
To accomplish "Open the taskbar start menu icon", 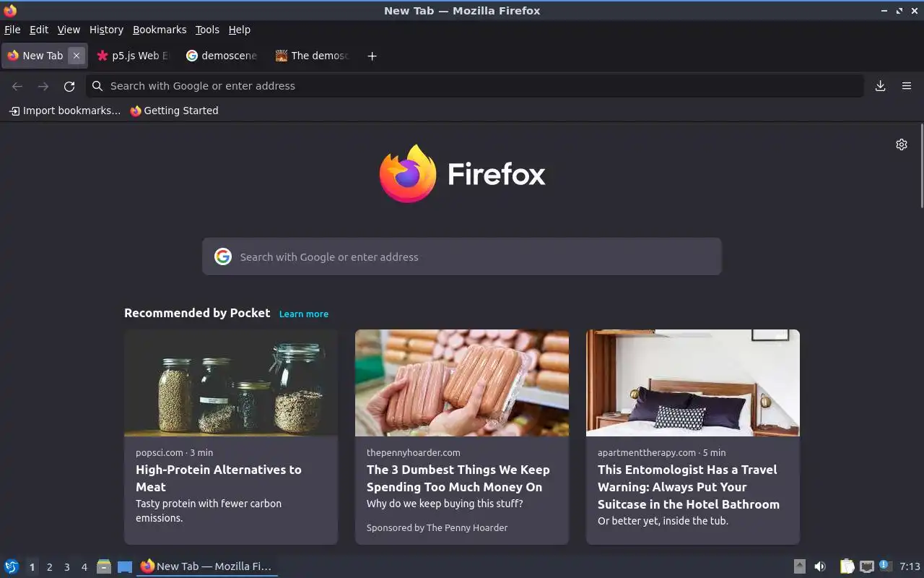I will click(12, 566).
